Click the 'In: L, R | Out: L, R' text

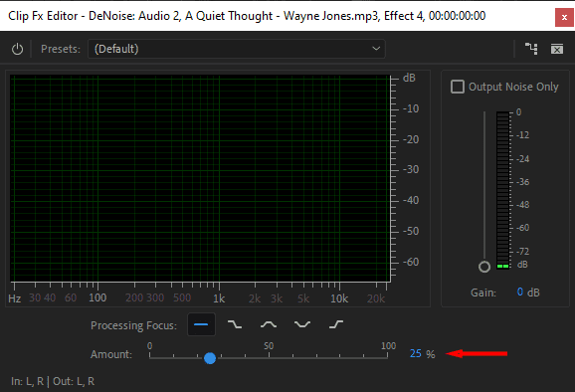[53, 381]
